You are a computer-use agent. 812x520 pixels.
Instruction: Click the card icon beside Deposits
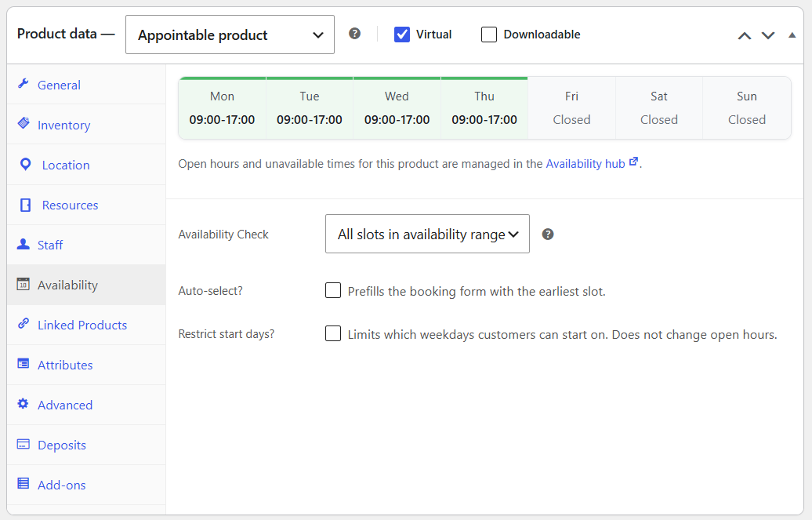tap(23, 444)
